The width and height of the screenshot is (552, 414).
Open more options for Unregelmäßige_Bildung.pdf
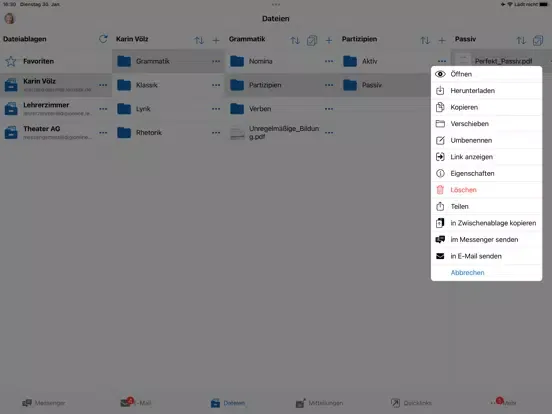click(x=329, y=133)
